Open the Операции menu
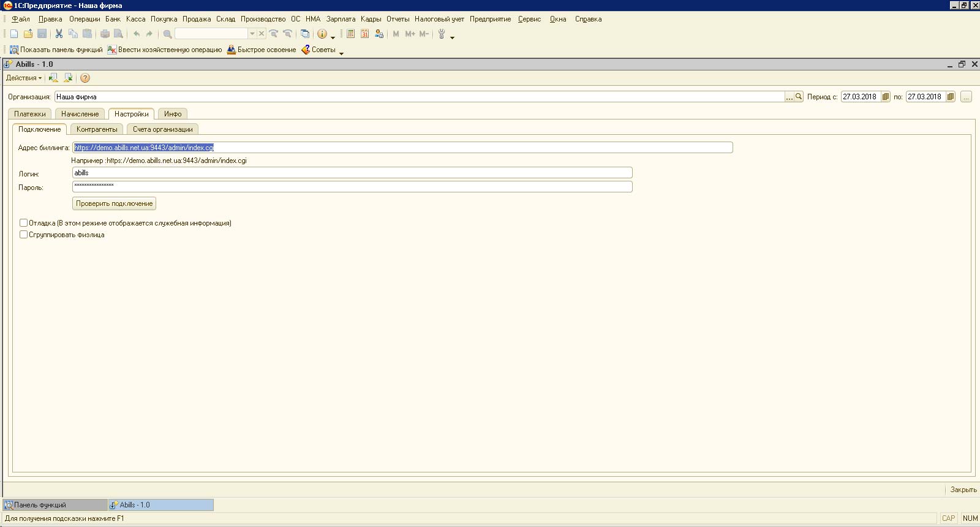The image size is (980, 527). click(x=85, y=19)
